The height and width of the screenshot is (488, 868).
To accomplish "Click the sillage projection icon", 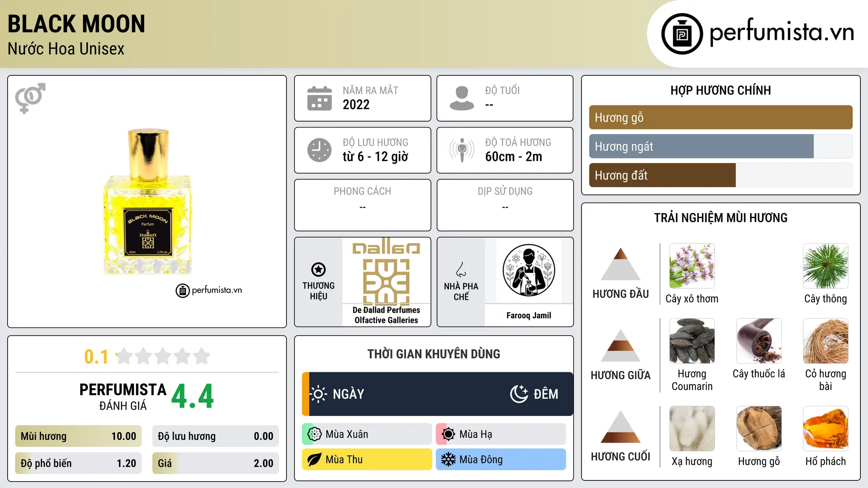I will click(x=462, y=150).
